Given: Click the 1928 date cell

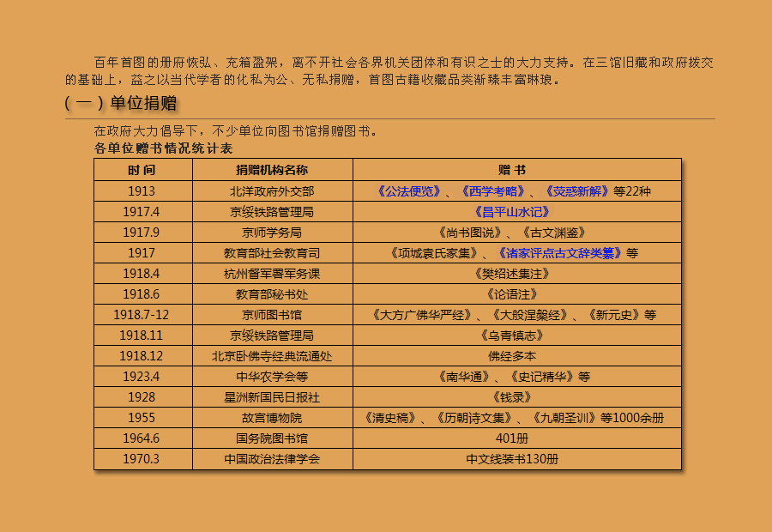Looking at the screenshot, I should point(142,397).
